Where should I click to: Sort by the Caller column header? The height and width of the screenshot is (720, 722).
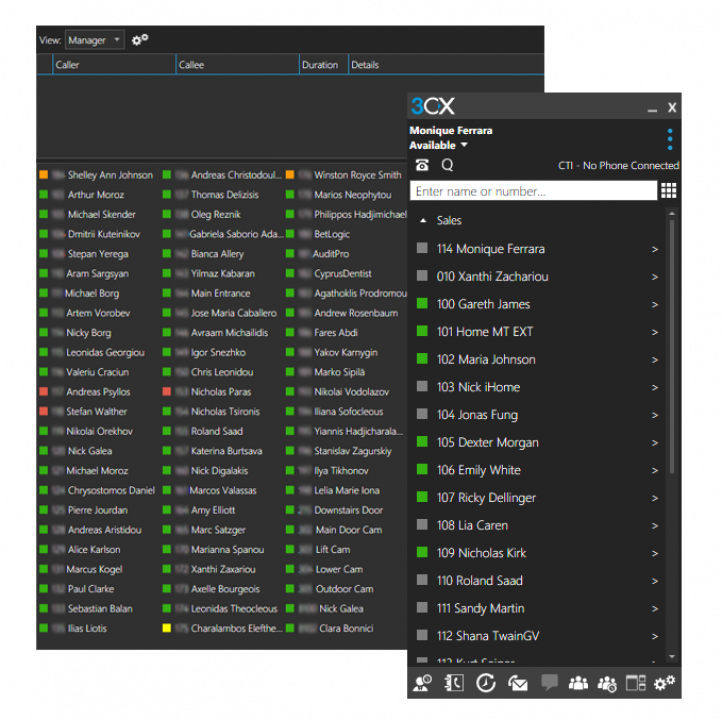point(68,65)
